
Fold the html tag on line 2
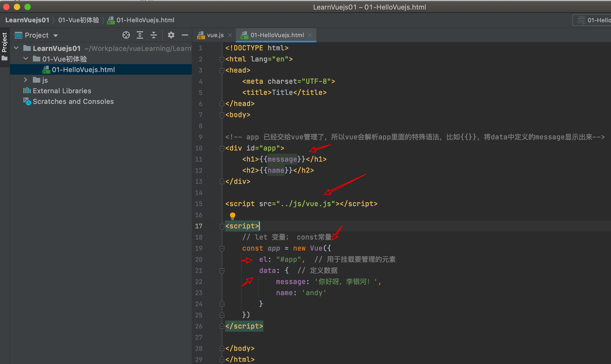pos(222,59)
